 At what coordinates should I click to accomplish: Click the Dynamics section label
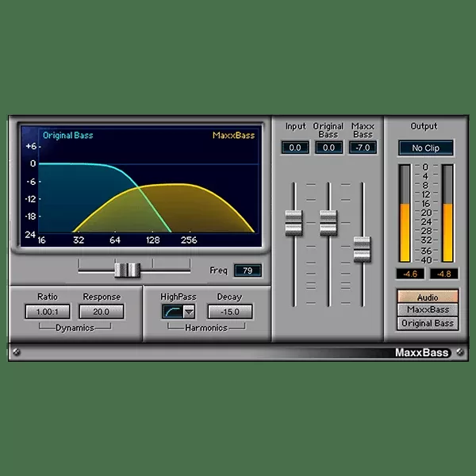tap(75, 328)
